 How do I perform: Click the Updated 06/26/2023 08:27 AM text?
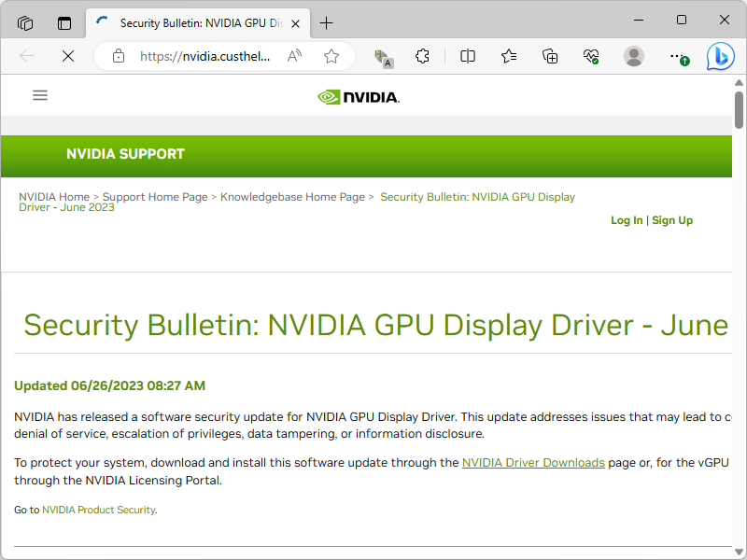(109, 385)
